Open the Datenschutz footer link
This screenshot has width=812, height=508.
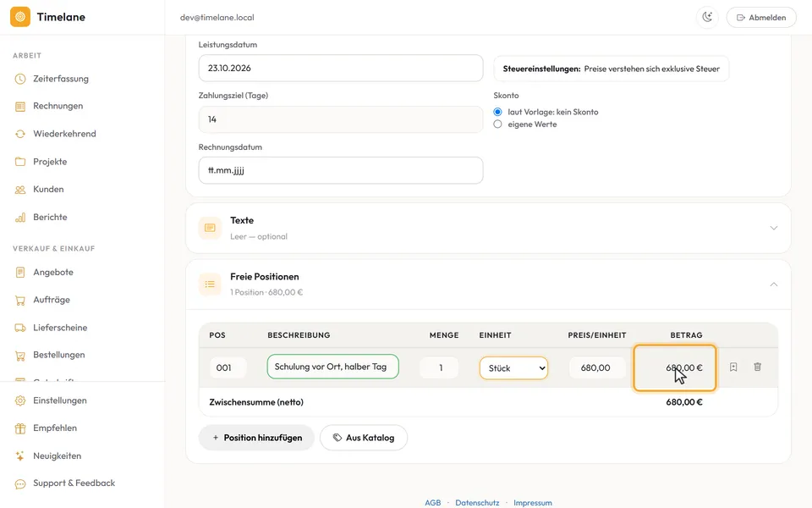coord(477,503)
